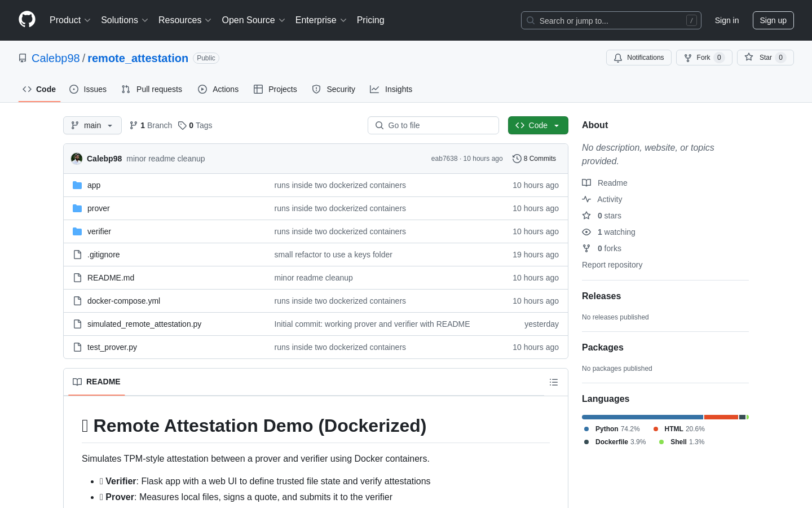Click the Python language bar segment

coord(642,417)
